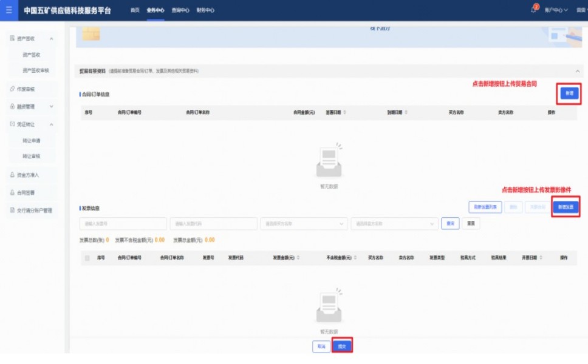Go to the 首页 tab
This screenshot has height=364, width=588.
pyautogui.click(x=135, y=10)
